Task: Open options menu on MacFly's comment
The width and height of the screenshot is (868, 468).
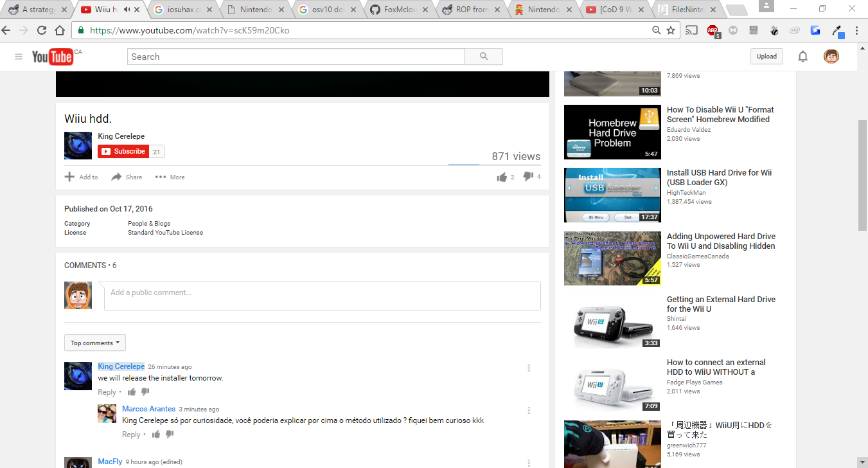Action: (x=529, y=463)
